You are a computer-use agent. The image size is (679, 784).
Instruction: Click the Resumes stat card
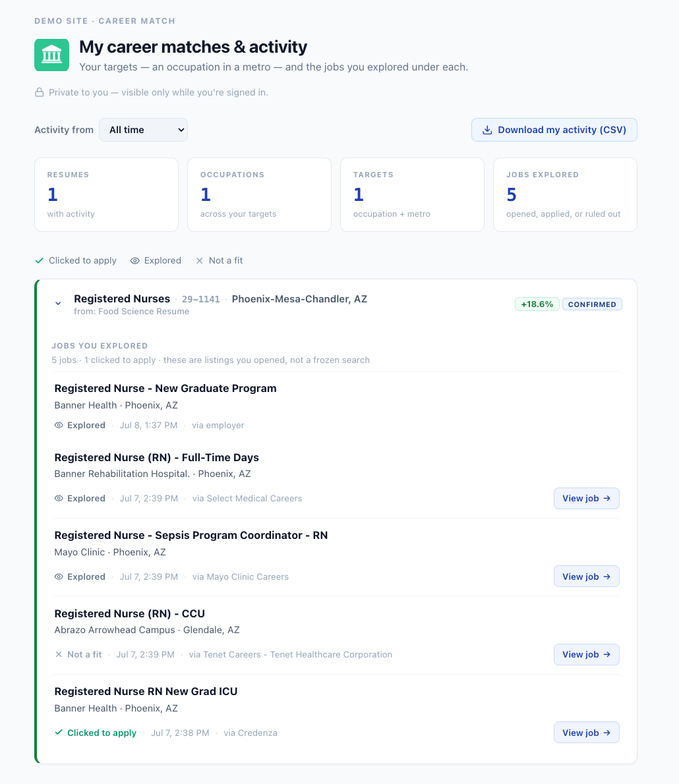107,195
